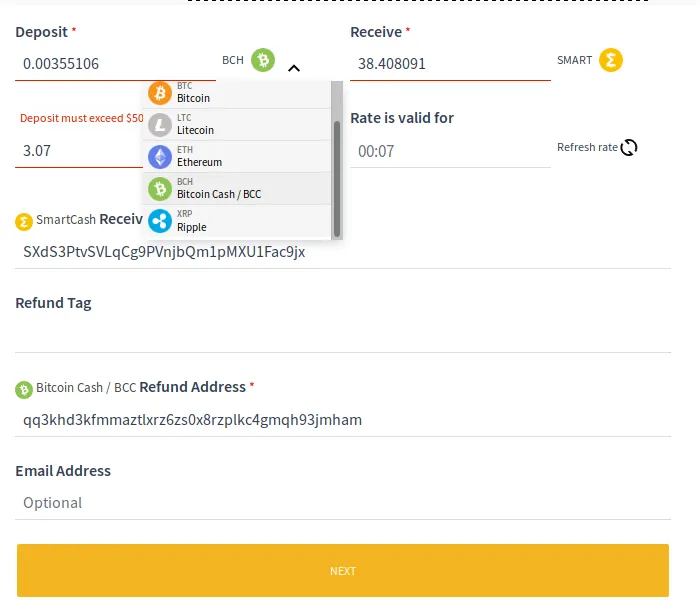Click the Refresh rate link text
Screen dimensions: 700x614
click(x=587, y=147)
